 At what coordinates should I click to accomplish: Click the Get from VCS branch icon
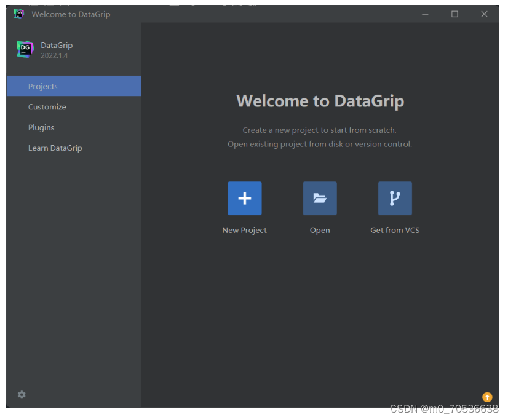(x=395, y=198)
